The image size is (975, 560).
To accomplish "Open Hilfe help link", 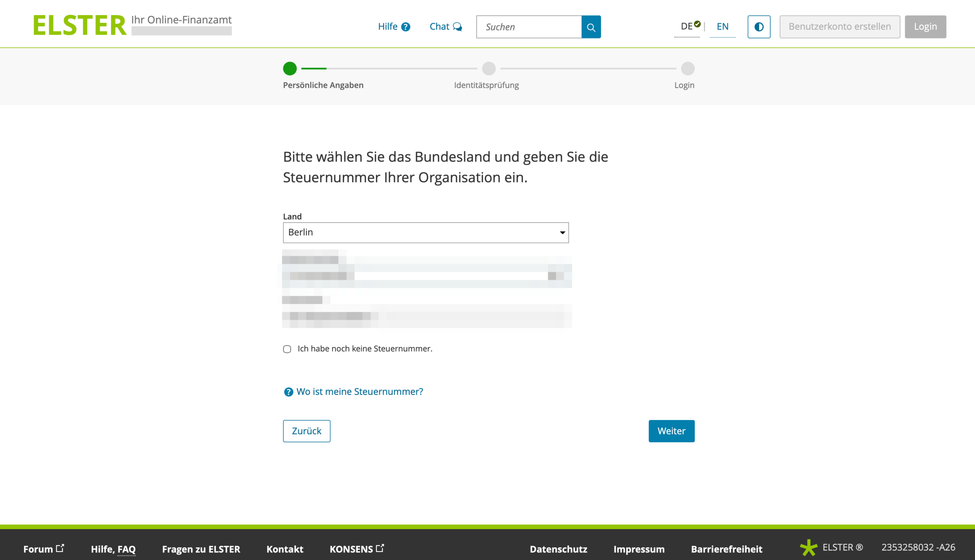I will 394,27.
